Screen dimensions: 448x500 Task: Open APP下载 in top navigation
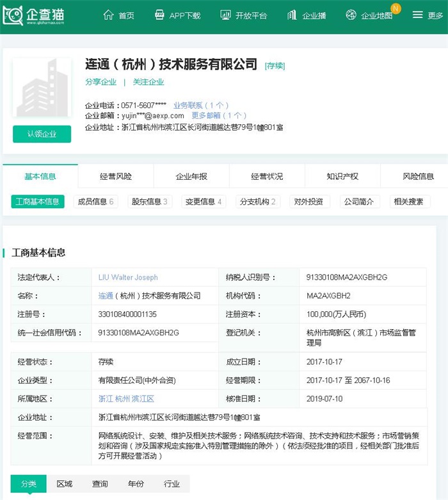[185, 15]
